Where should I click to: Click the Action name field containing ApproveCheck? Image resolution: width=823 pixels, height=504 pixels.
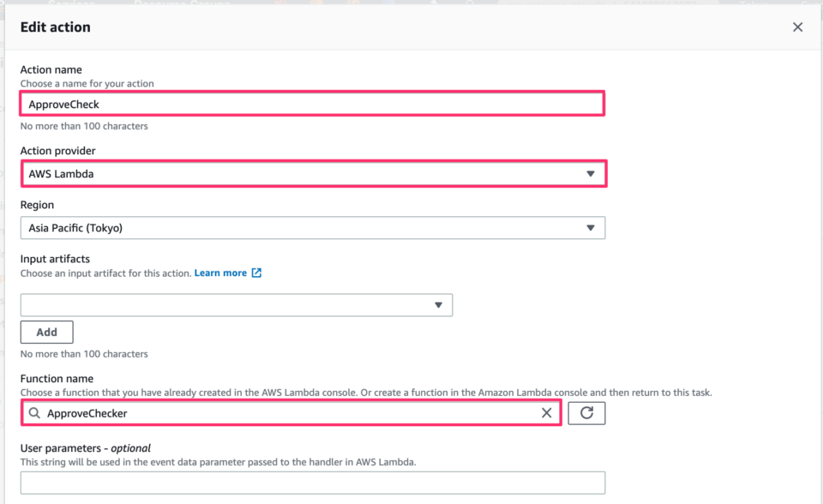(x=312, y=104)
